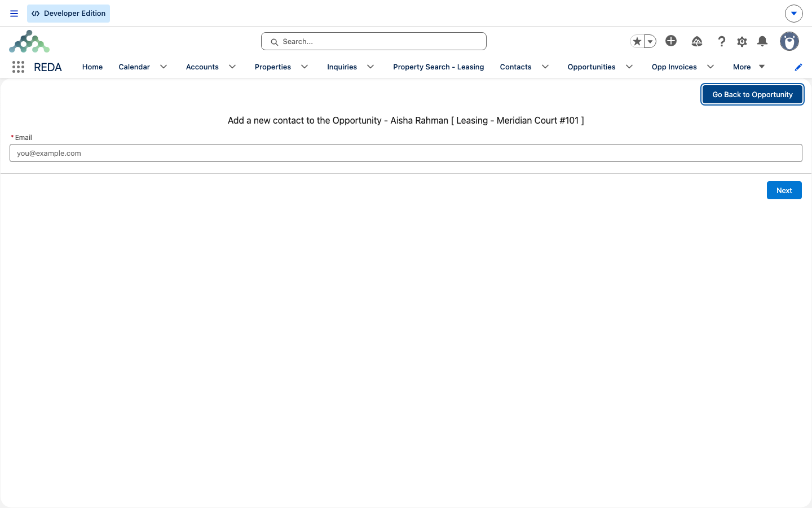Open the user profile avatar
The height and width of the screenshot is (508, 812).
tap(789, 41)
